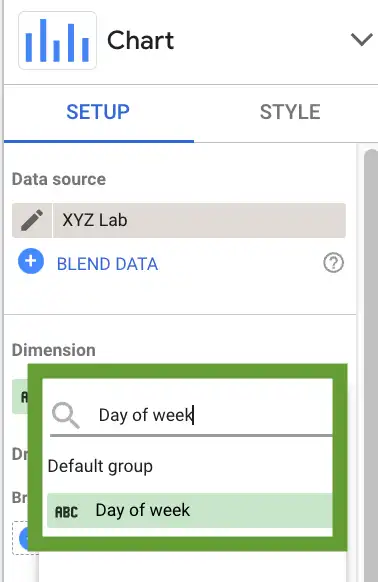
Task: Click the ABC text type icon
Action: (x=66, y=512)
